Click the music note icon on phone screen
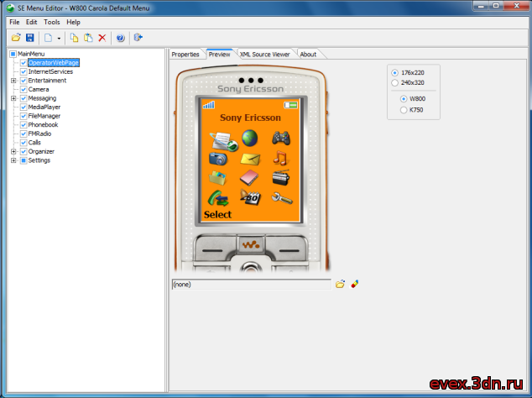This screenshot has height=398, width=532. click(280, 158)
